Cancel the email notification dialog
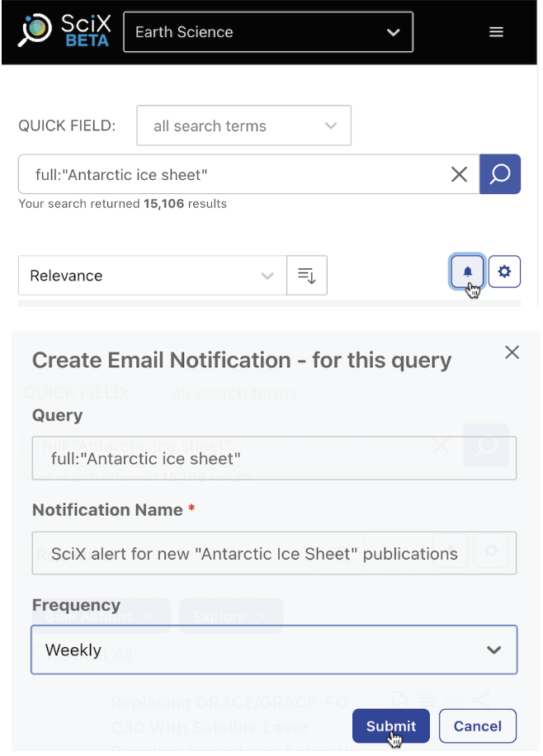543x756 pixels. pyautogui.click(x=478, y=726)
